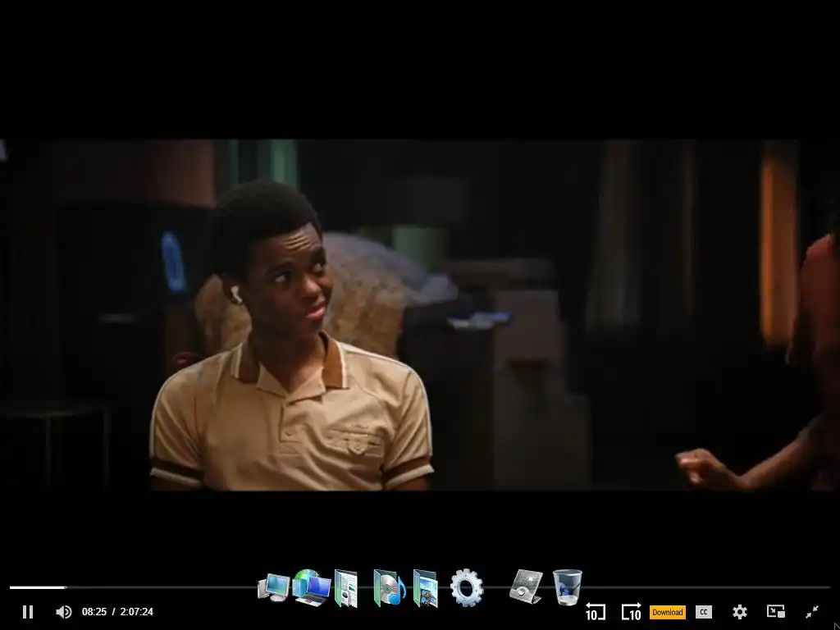The width and height of the screenshot is (840, 630).
Task: Open the Network icon in the dock
Action: coord(311,587)
